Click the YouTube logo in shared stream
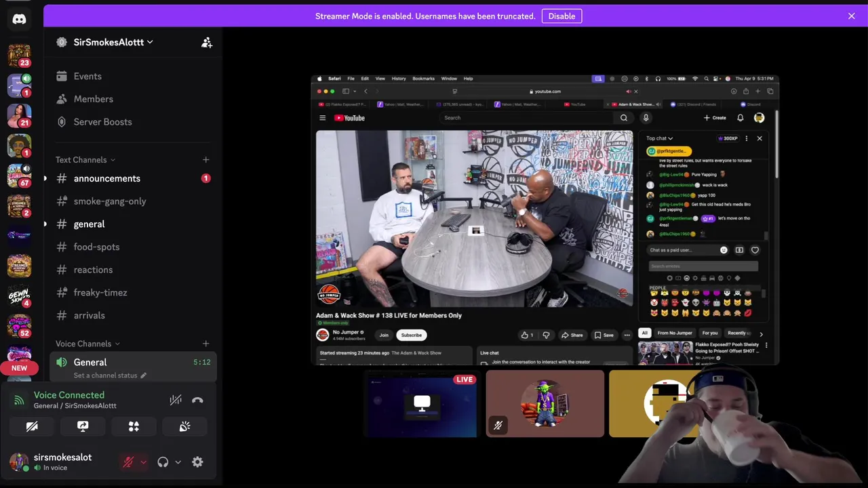 [349, 118]
